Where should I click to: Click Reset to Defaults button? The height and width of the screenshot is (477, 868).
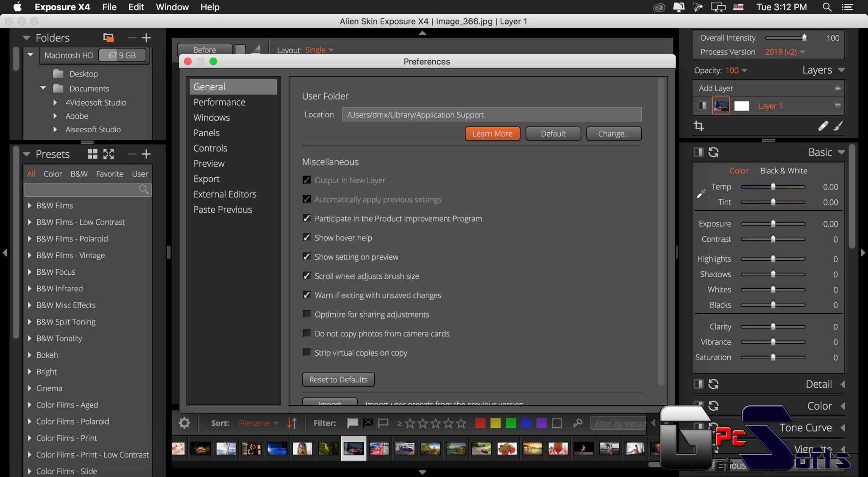(338, 379)
